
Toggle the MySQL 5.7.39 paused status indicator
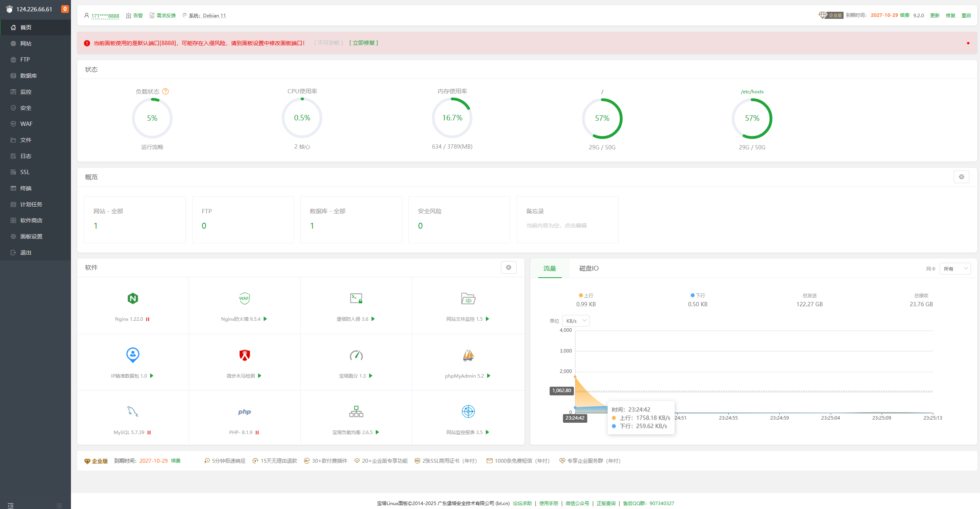point(149,433)
